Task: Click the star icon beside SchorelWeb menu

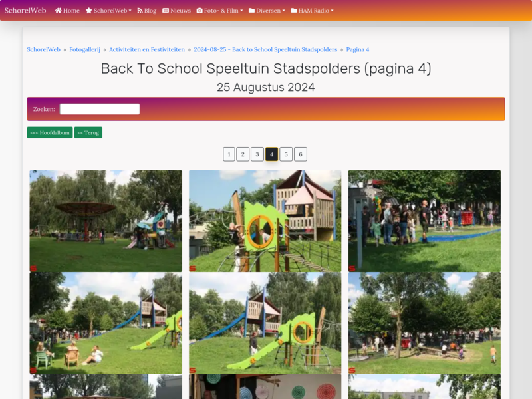Action: [x=89, y=11]
